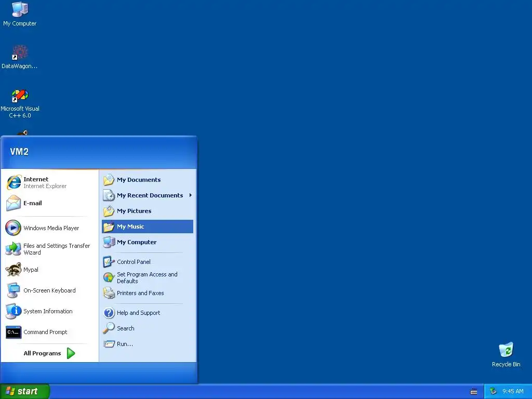
Task: Launch Windows Media Player
Action: click(x=49, y=228)
